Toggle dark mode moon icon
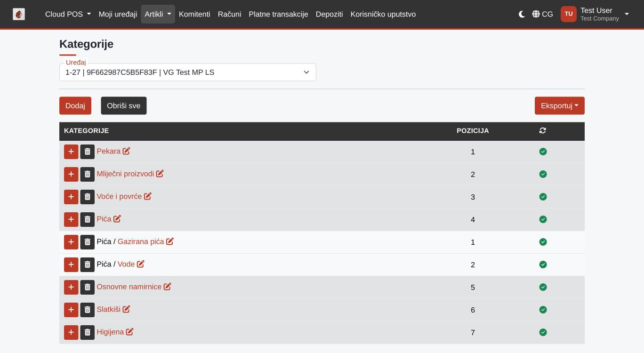The image size is (644, 353). click(522, 14)
